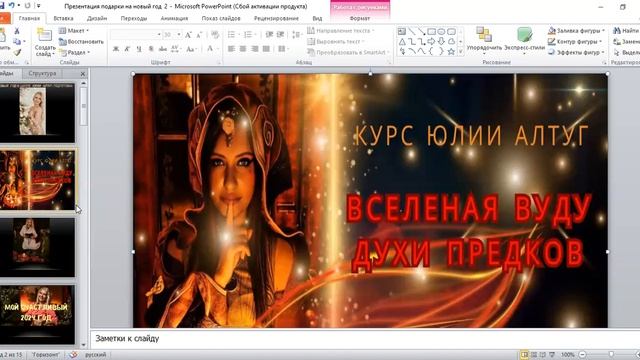Open the Раздел dropdown

[74, 52]
